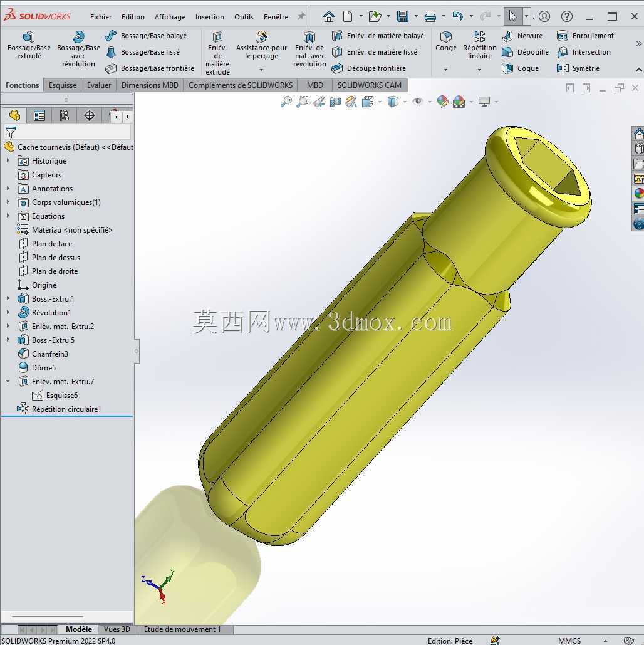Select Enlèv. de mat. avec révolution
The image size is (644, 645).
pyautogui.click(x=309, y=50)
